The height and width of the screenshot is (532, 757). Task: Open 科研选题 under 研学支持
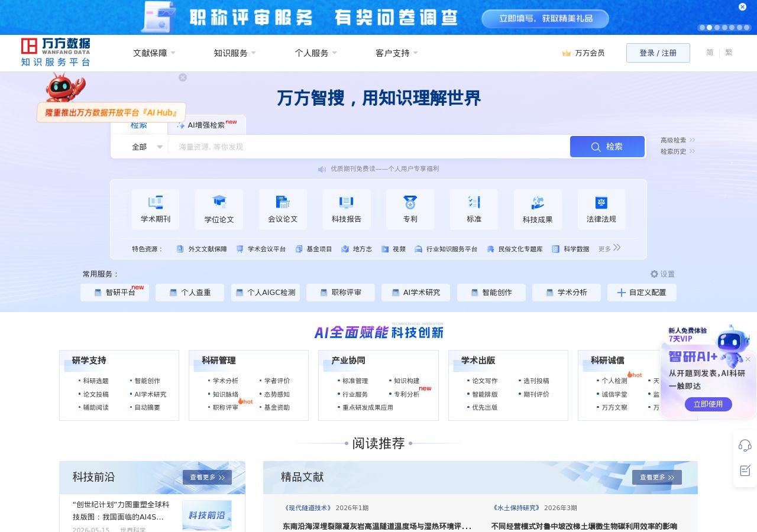coord(96,381)
